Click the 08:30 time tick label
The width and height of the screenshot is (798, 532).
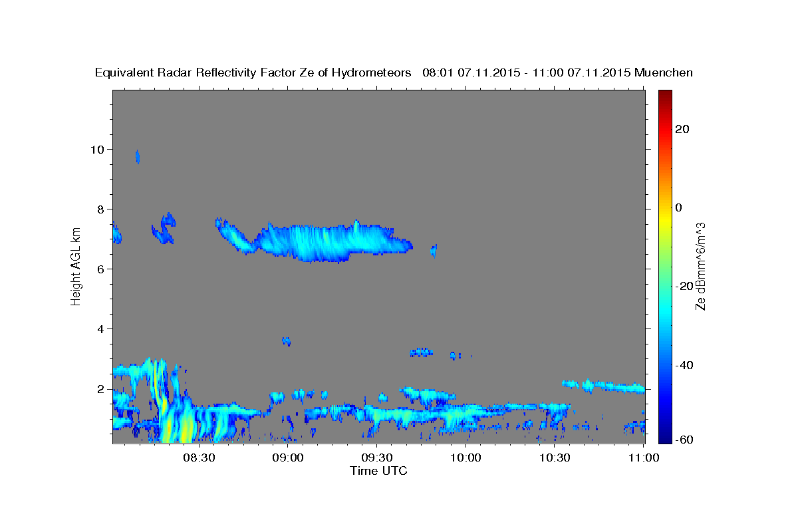(199, 458)
